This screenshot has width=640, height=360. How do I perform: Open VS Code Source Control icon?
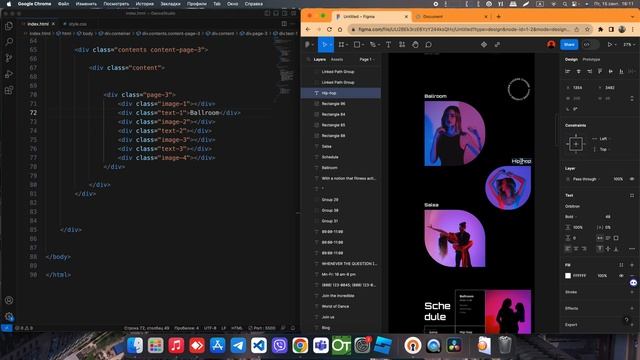click(9, 58)
